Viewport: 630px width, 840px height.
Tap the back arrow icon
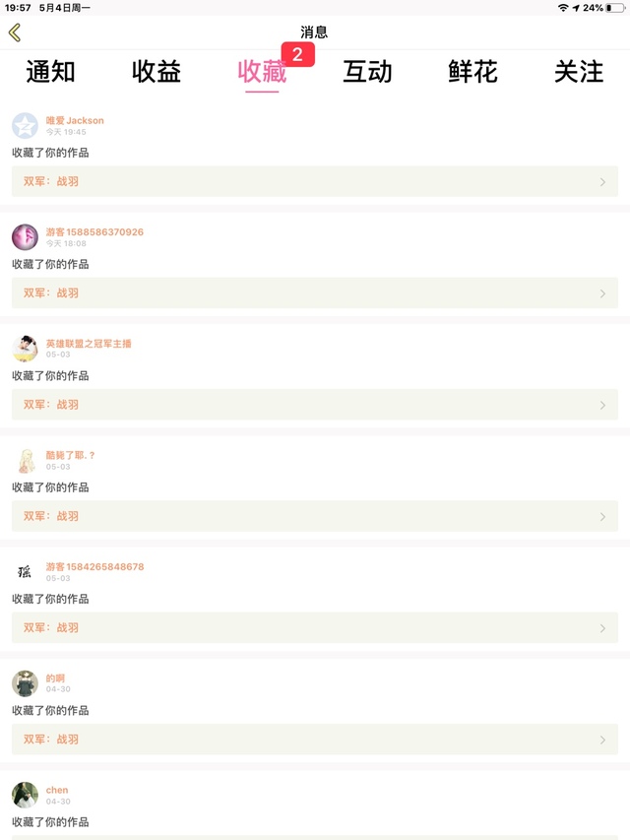pos(15,32)
